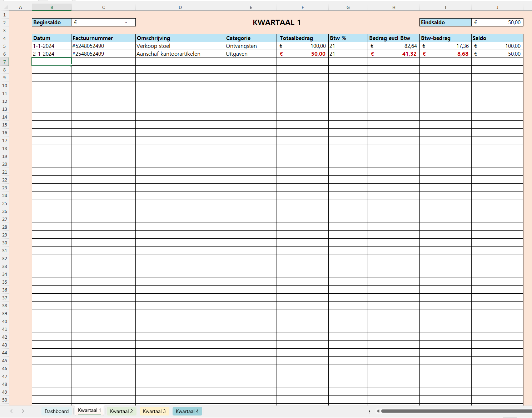Click the horizontal scrollbar left arrow
This screenshot has width=532, height=418.
(x=378, y=411)
